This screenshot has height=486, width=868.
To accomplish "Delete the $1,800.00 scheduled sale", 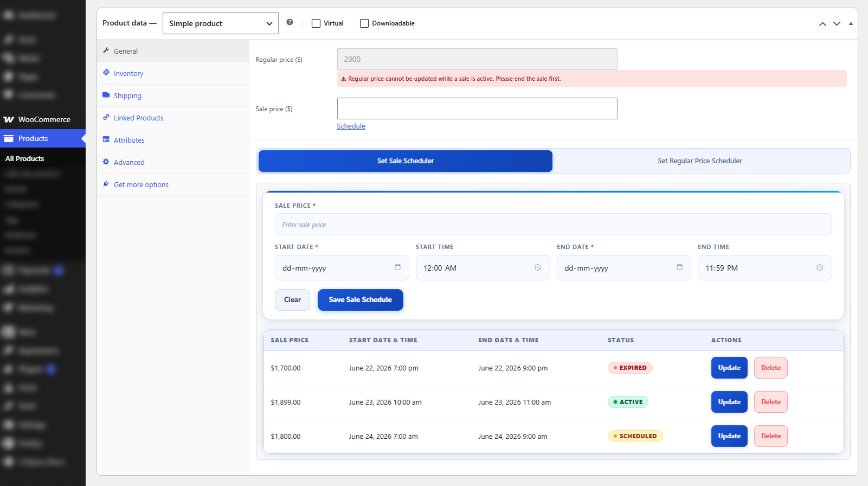I will click(x=771, y=436).
